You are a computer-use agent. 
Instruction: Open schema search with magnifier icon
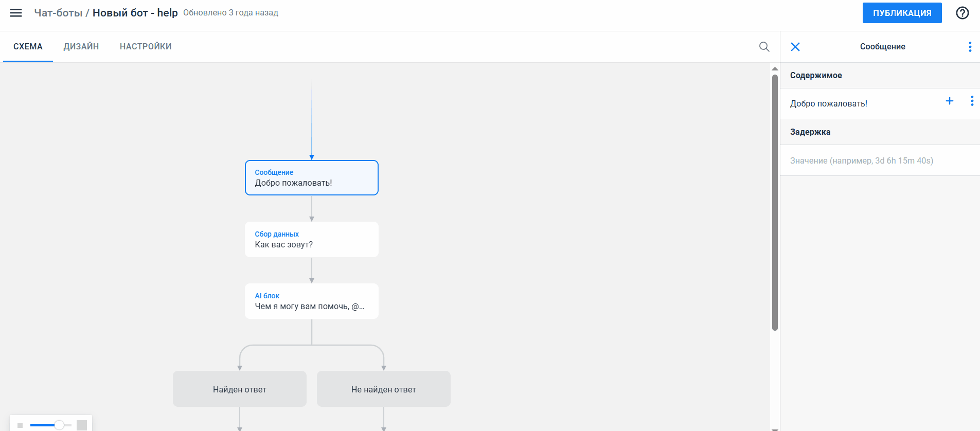[764, 47]
